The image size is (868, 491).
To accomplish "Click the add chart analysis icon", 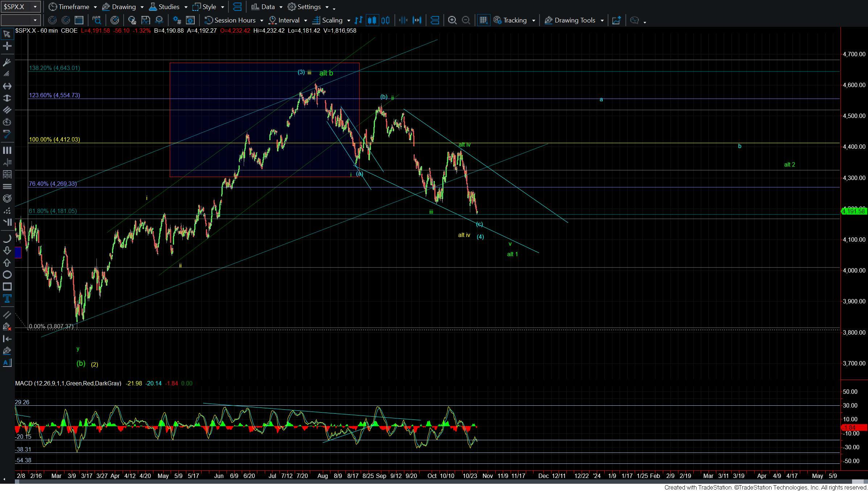I will point(616,20).
